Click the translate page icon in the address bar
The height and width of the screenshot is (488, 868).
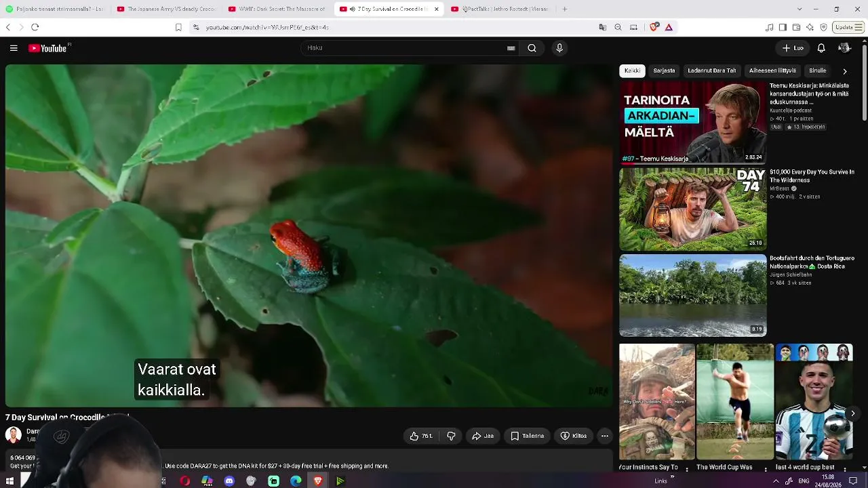[602, 27]
